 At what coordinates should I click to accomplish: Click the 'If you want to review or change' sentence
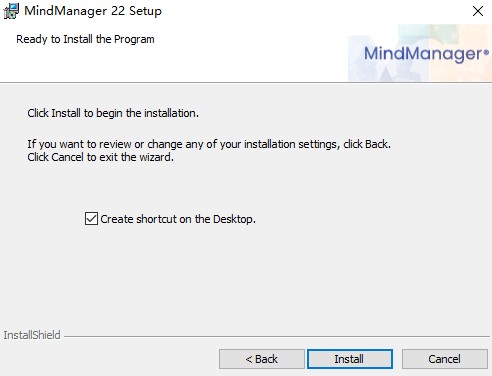click(x=209, y=144)
